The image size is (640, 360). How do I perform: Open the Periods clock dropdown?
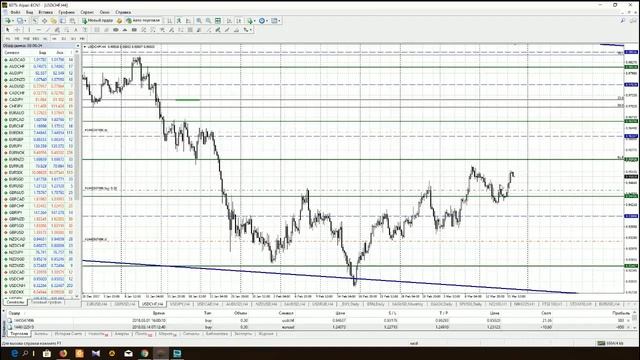coord(263,20)
